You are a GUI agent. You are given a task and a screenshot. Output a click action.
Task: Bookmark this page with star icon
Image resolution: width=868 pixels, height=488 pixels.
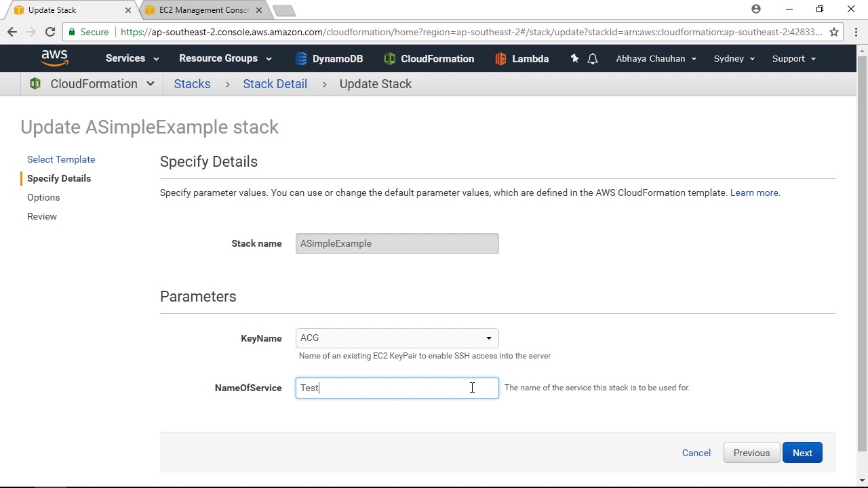click(834, 32)
